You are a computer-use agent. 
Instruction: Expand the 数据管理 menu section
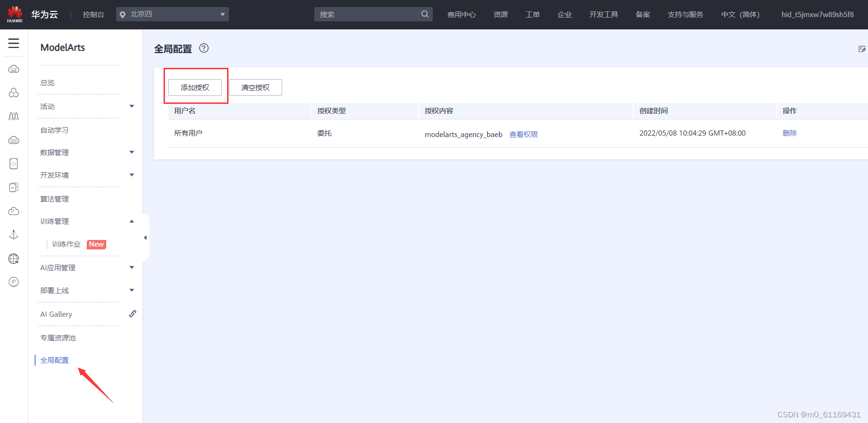click(132, 152)
